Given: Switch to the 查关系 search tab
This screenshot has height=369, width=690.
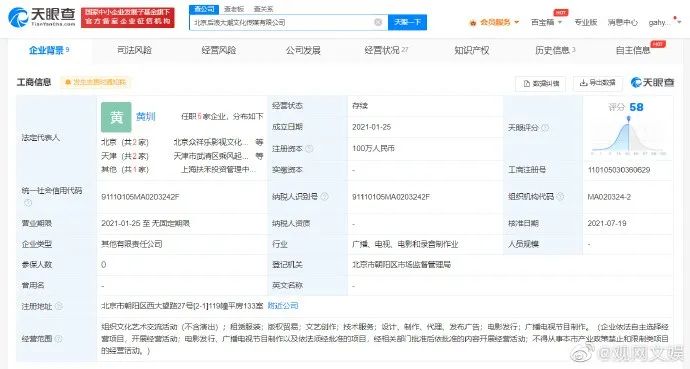Looking at the screenshot, I should pos(263,9).
